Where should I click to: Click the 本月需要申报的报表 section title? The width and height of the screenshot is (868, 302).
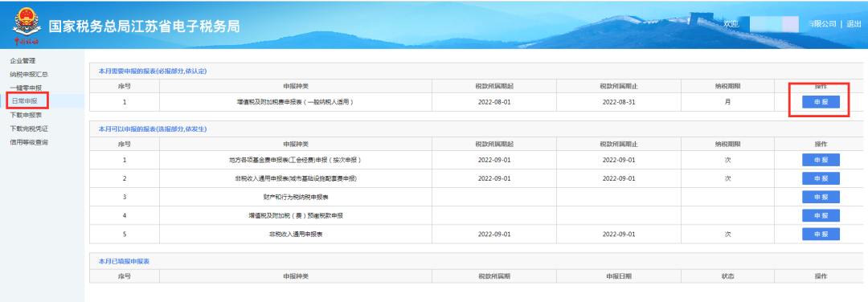(152, 71)
